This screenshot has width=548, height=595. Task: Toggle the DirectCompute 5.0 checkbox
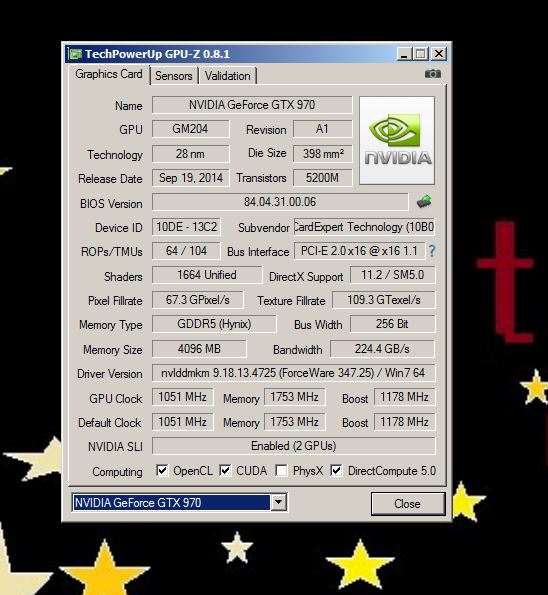pyautogui.click(x=336, y=471)
